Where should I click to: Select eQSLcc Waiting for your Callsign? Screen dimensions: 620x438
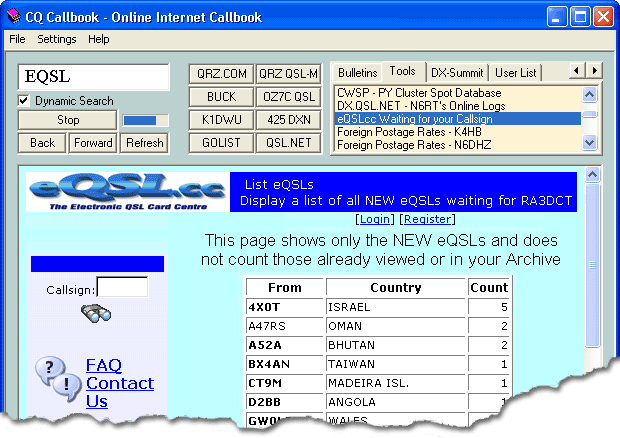coord(457,119)
